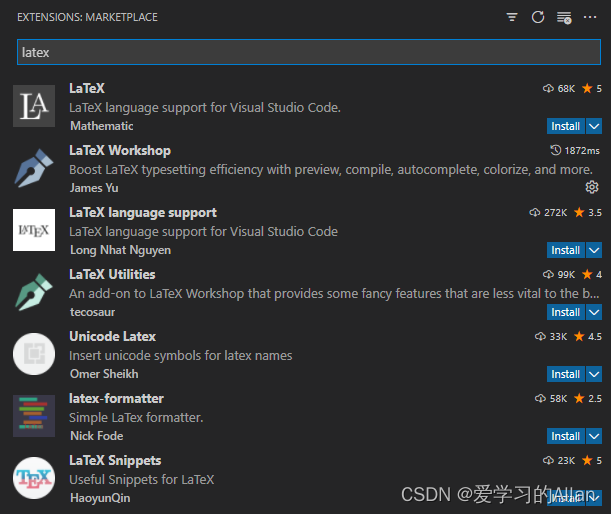The image size is (611, 514).
Task: Click the 4.5 star rating of Unicode Latex
Action: (588, 336)
